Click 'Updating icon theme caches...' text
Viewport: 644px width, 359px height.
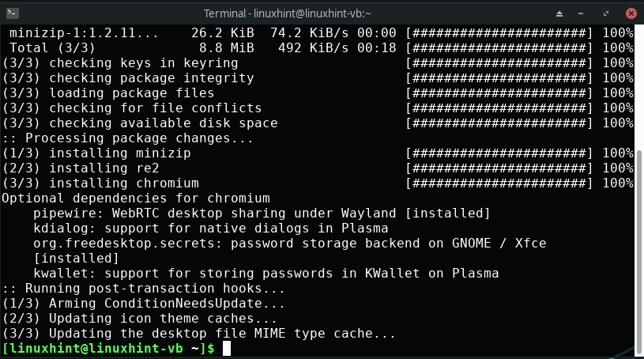163,319
